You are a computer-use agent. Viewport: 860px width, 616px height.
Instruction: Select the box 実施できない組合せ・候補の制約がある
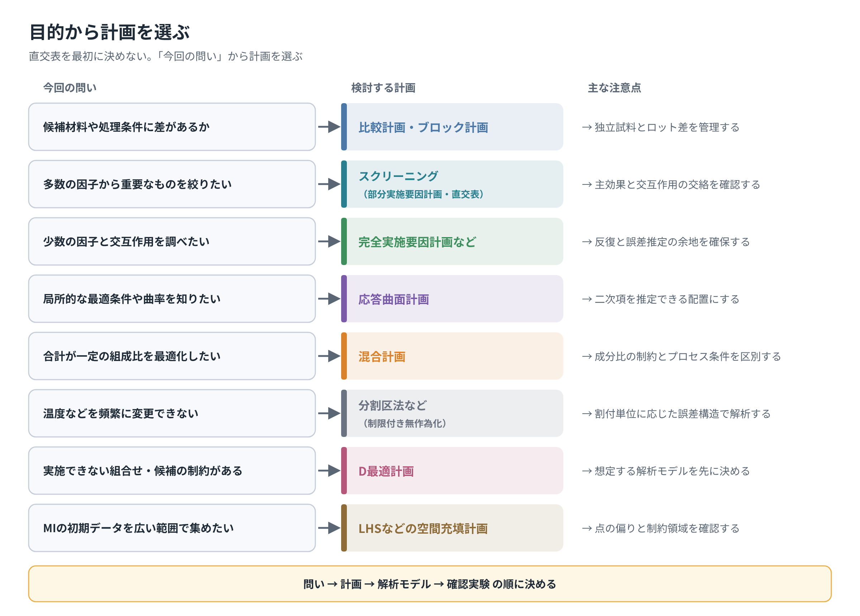(x=172, y=471)
